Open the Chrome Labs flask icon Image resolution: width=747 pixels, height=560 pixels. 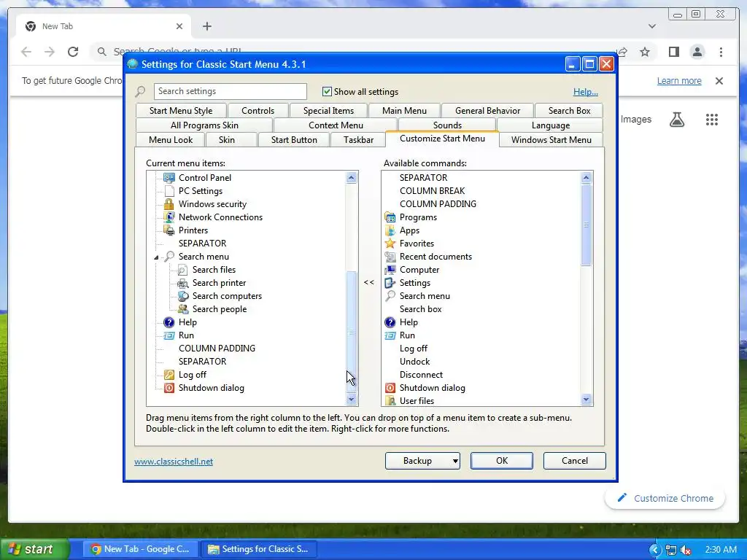[676, 120]
